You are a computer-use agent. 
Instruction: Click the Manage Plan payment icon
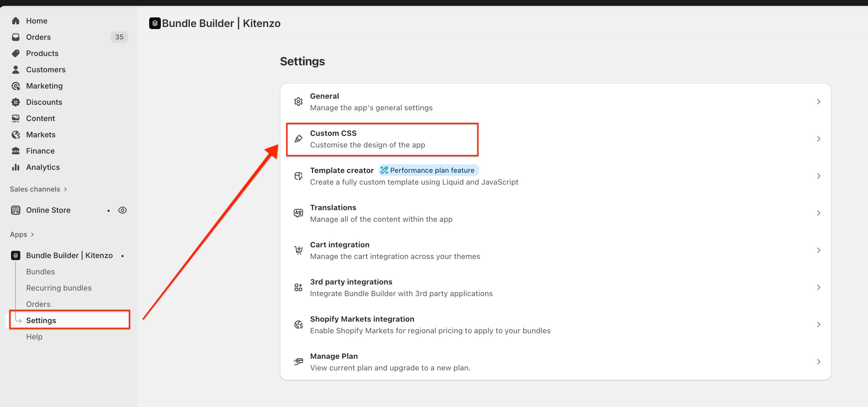298,361
